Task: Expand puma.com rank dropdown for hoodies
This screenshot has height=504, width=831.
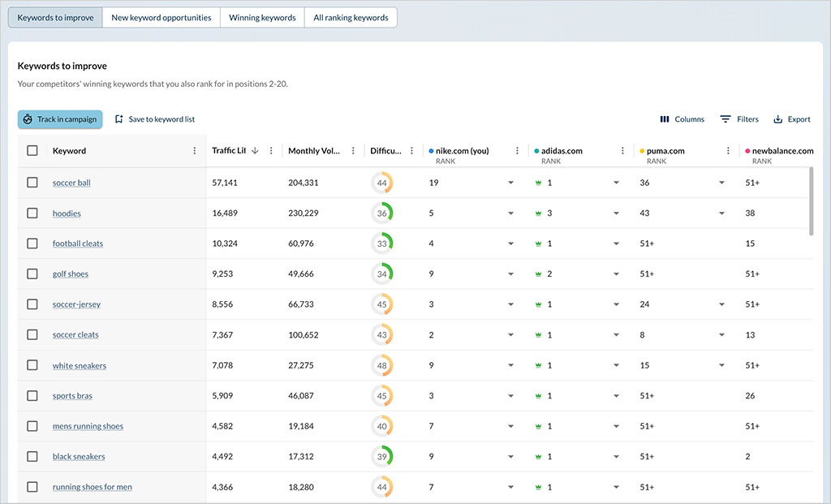Action: coord(721,213)
